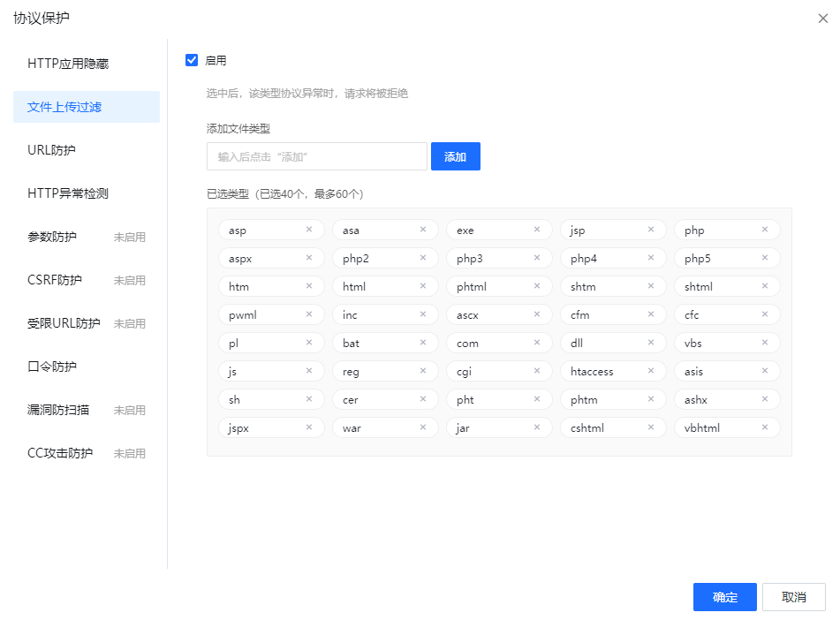Remove the bat file type tag
This screenshot has width=840, height=620.
pos(423,343)
